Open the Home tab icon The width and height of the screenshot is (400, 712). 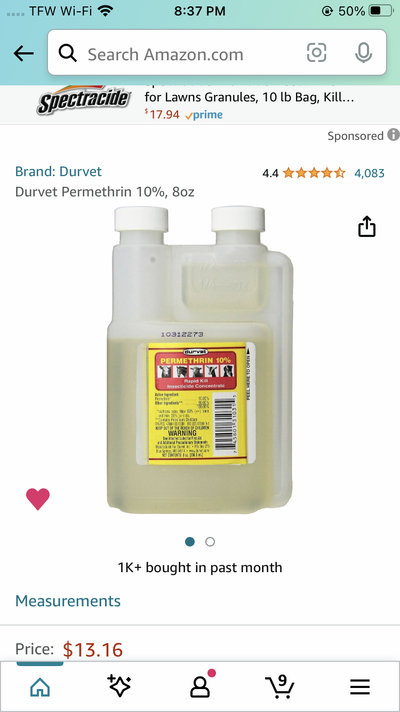point(40,687)
